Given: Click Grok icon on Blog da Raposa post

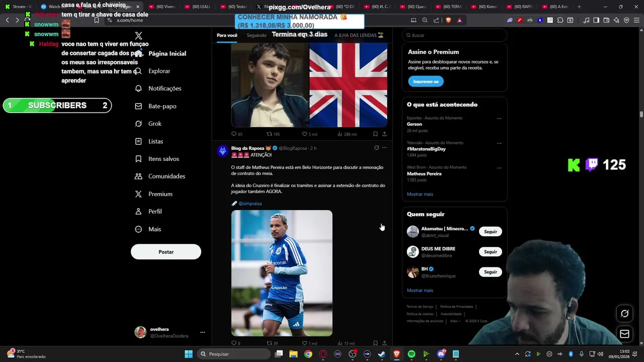Looking at the screenshot, I should click(376, 148).
